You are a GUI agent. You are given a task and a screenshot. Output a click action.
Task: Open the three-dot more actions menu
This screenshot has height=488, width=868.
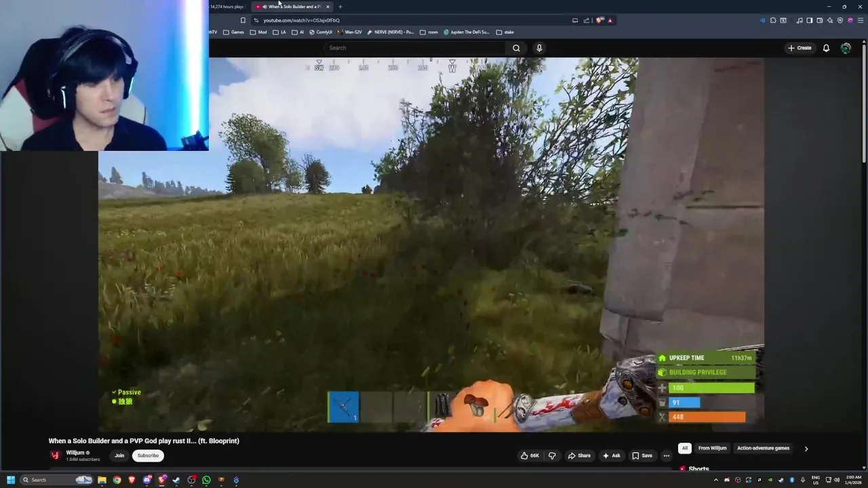tap(666, 455)
